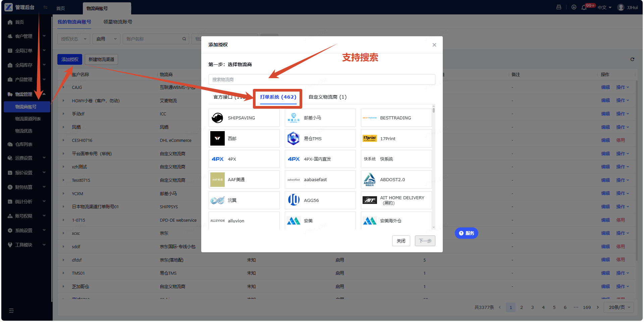Screen dimensions: 644x322
Task: Click the 下一步 button
Action: [425, 241]
